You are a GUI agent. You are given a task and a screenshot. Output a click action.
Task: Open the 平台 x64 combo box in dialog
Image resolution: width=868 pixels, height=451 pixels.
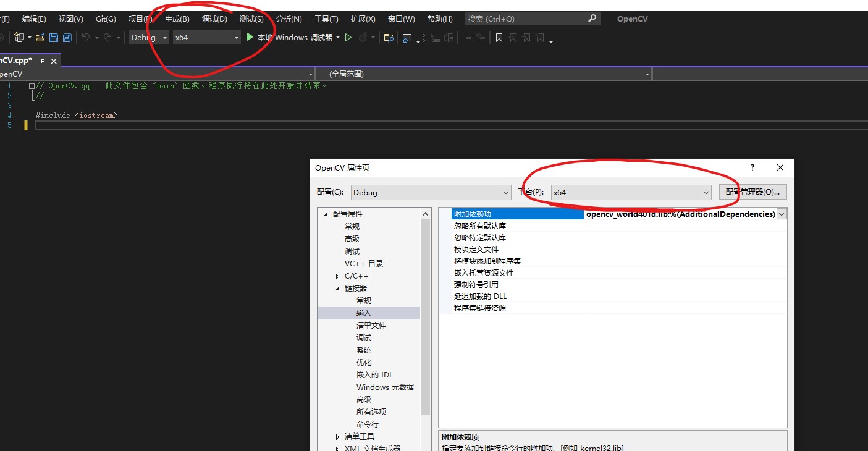tap(631, 192)
